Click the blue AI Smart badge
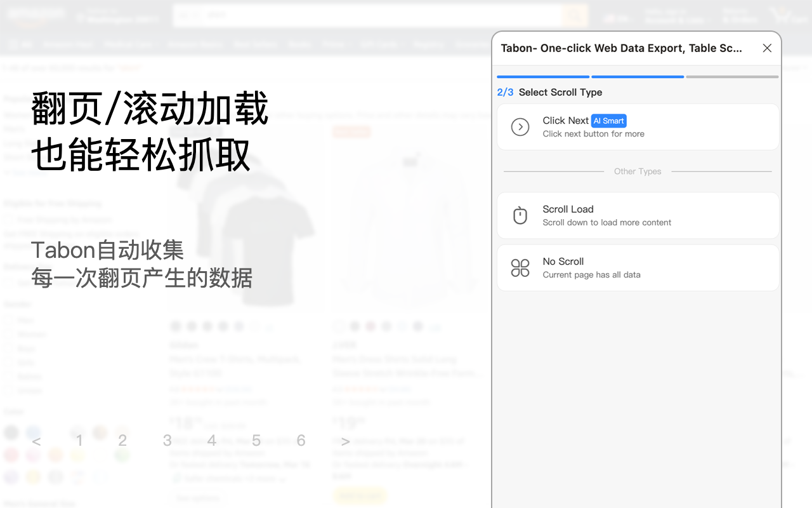The height and width of the screenshot is (508, 812). (x=609, y=121)
